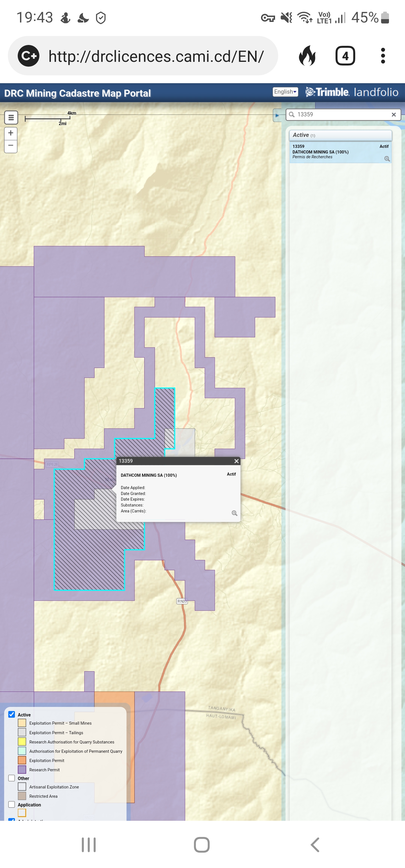The width and height of the screenshot is (405, 868).
Task: Open the map layers menu icon
Action: point(11,117)
